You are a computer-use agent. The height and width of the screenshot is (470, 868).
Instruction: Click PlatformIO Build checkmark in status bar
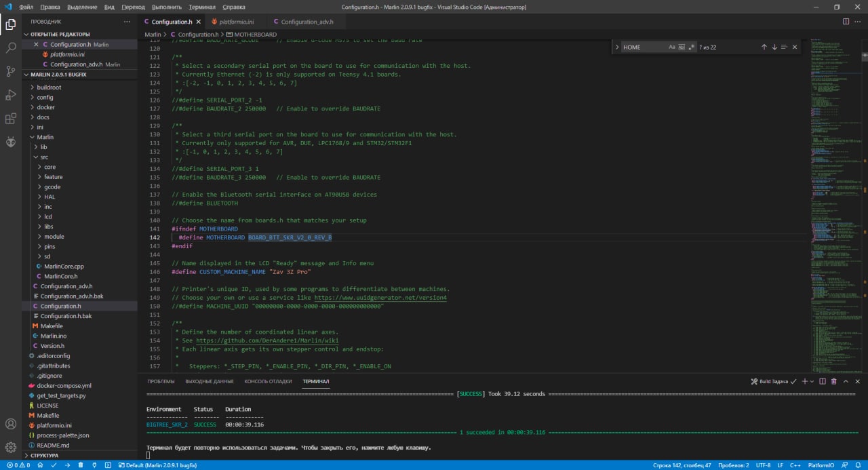pos(54,465)
